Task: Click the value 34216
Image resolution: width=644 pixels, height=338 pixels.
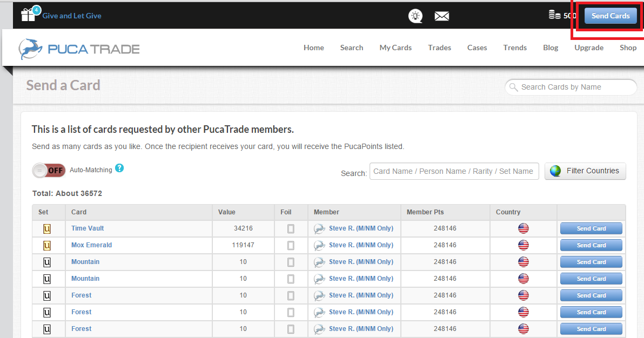Action: [x=243, y=228]
